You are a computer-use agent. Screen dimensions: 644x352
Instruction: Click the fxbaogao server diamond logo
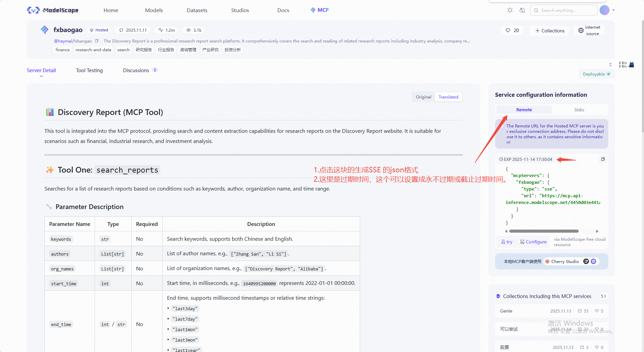point(44,30)
